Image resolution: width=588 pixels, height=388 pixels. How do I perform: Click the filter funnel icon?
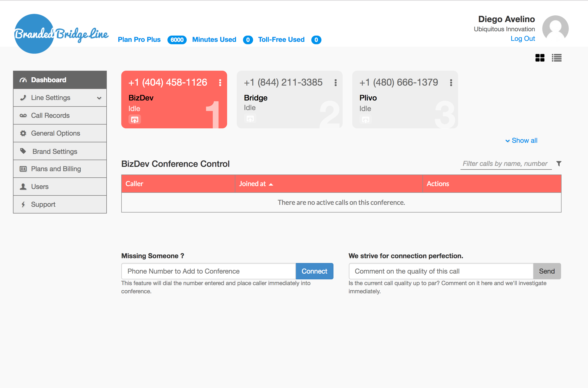point(559,163)
